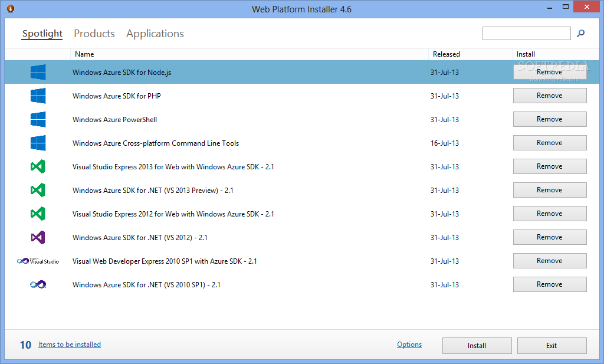Open the Applications tab
This screenshot has height=364, width=604.
pos(155,34)
